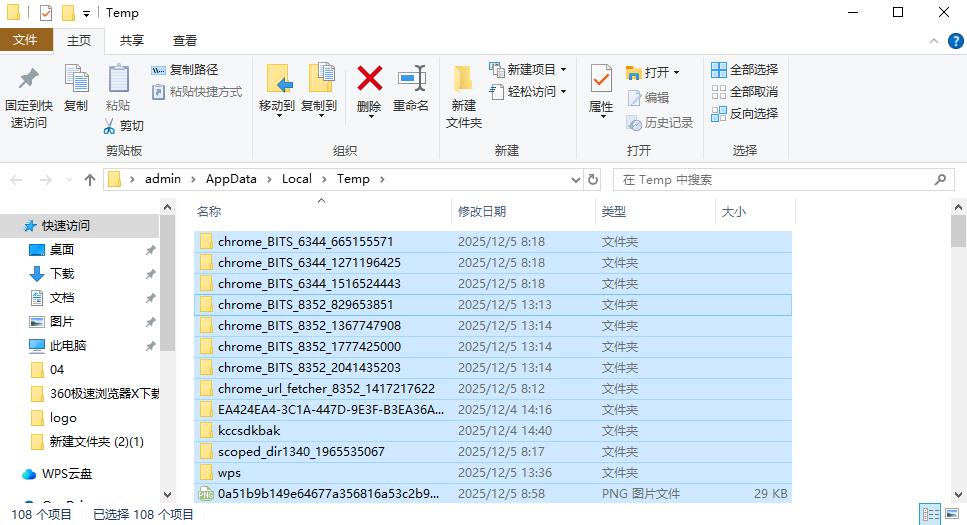Click navigation pane scrollbar down arrow

click(x=167, y=494)
